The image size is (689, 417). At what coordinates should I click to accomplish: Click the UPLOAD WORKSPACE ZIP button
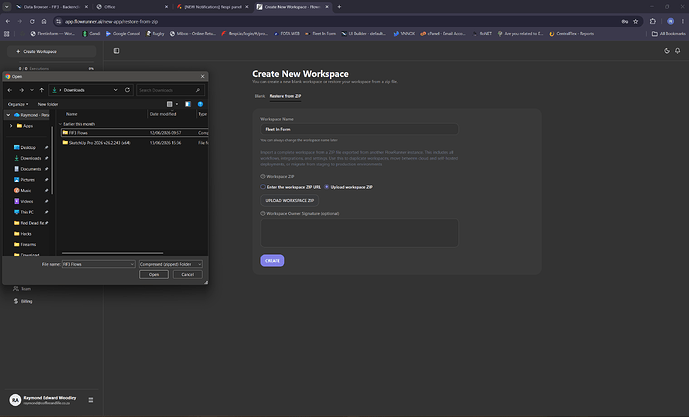(290, 200)
